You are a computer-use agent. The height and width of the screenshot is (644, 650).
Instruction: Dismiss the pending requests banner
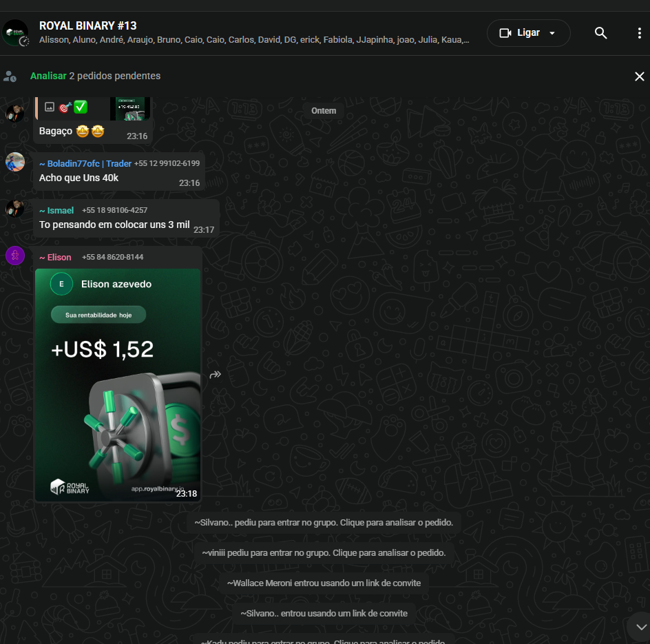click(639, 76)
